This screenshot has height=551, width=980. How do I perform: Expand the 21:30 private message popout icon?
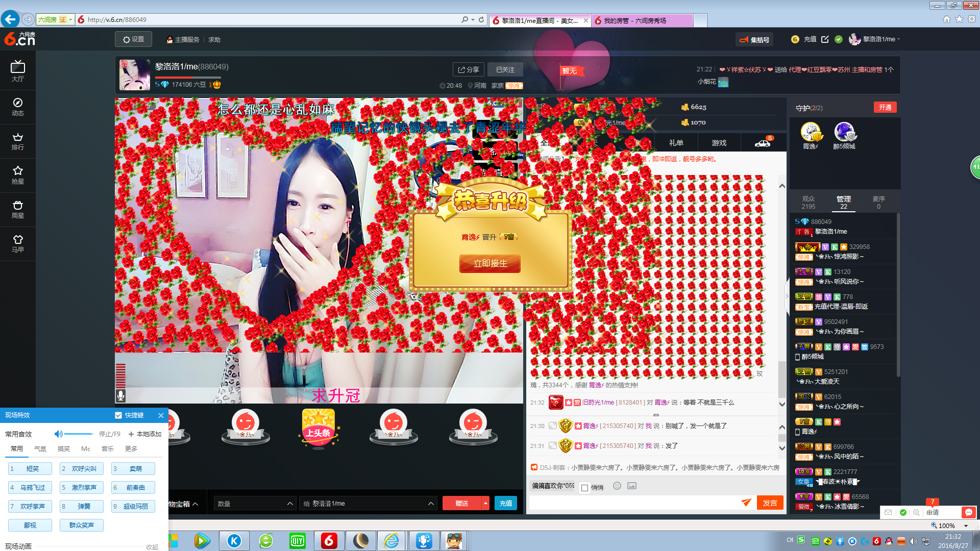553,425
